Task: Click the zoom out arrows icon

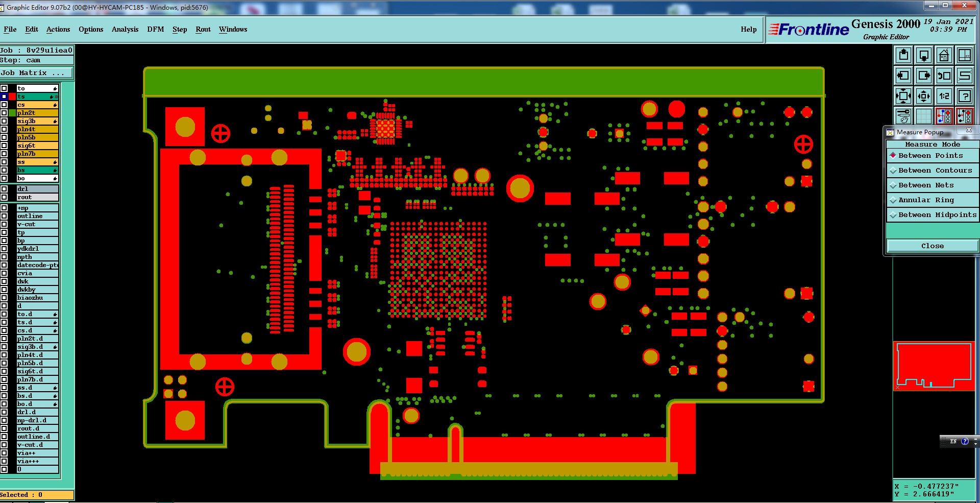Action: (924, 96)
